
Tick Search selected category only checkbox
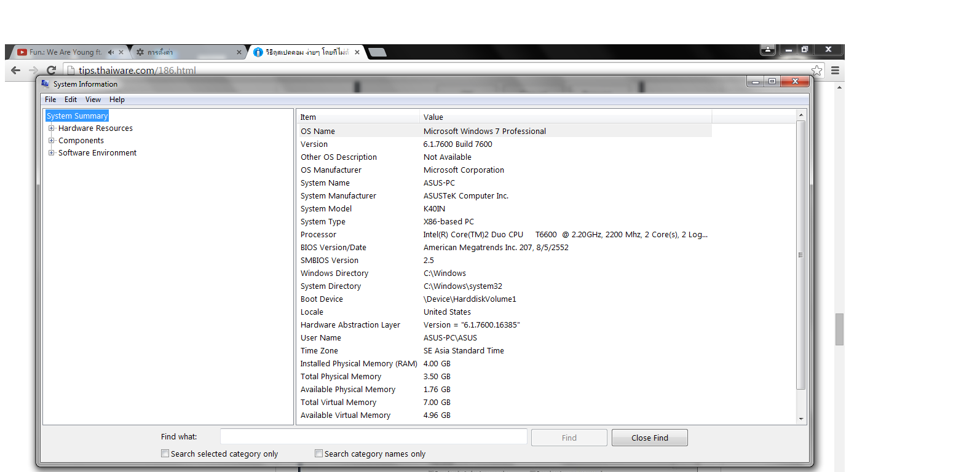click(165, 454)
